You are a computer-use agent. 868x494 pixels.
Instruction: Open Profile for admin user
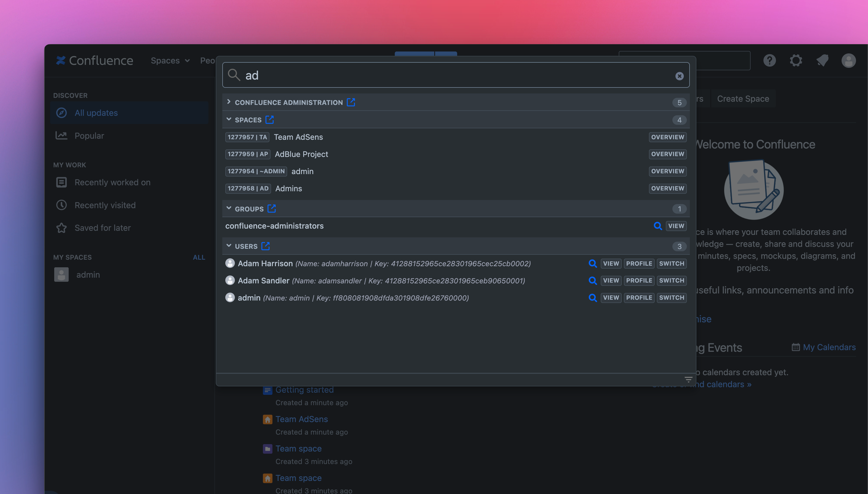(639, 298)
